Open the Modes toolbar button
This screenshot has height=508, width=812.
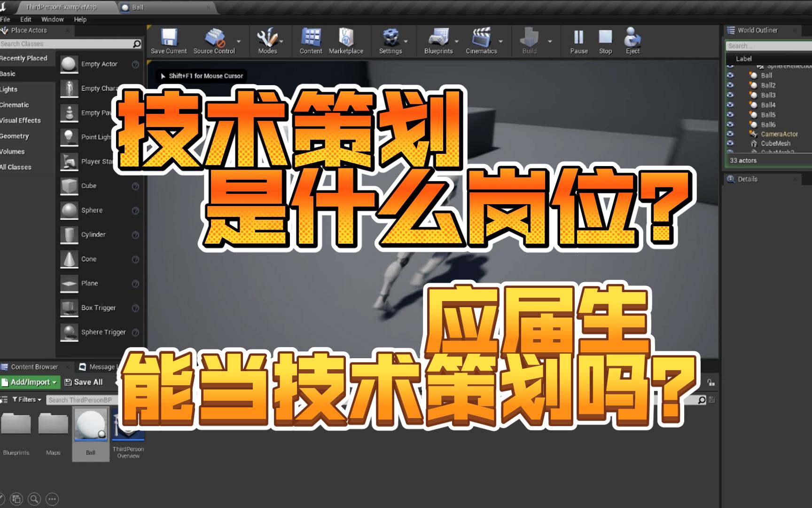tap(267, 37)
